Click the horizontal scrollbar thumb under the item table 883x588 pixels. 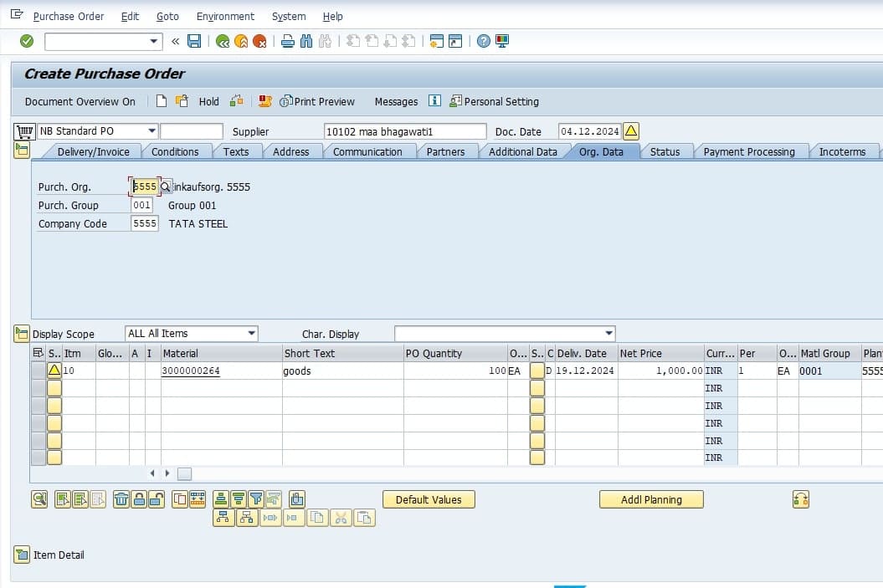tap(184, 473)
